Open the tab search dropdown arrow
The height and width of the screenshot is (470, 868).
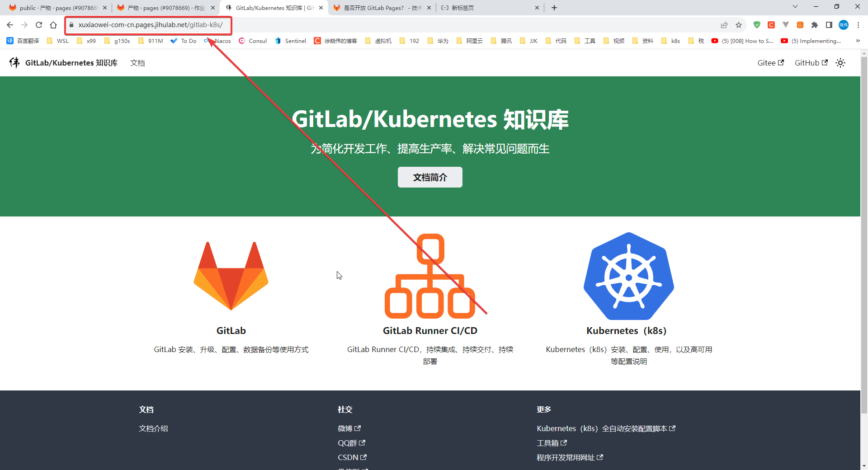click(795, 6)
